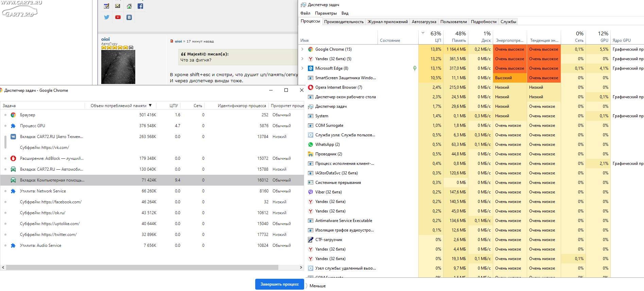This screenshot has height=291, width=644.
Task: Select the Утилита: Network Service row
Action: coord(152,191)
